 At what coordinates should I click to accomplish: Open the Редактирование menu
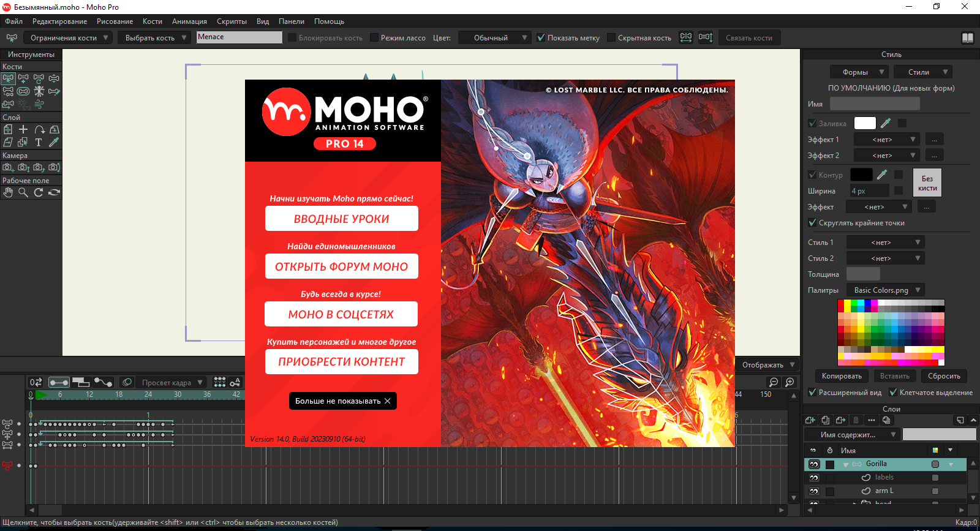59,21
